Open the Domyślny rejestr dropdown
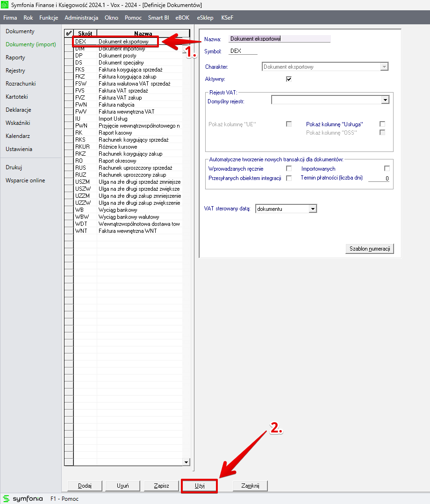This screenshot has width=430, height=504. [x=385, y=100]
